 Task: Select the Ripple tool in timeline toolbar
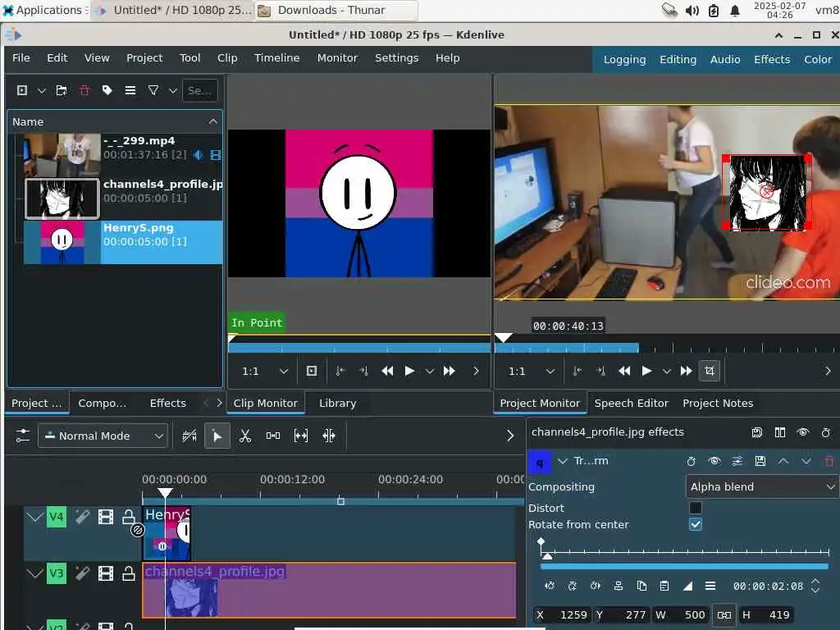[329, 436]
